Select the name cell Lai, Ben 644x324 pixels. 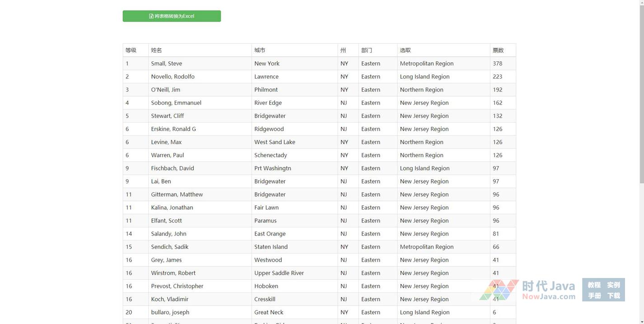coord(200,181)
